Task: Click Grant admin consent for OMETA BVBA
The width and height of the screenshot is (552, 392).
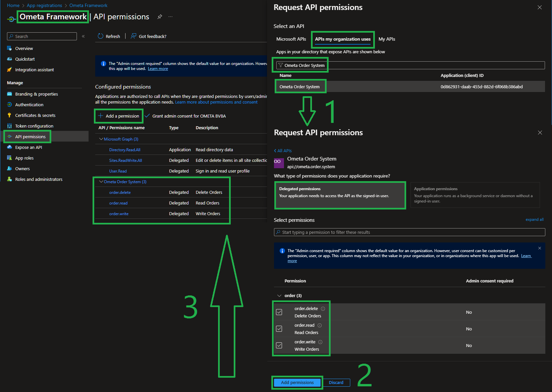Action: [x=185, y=116]
